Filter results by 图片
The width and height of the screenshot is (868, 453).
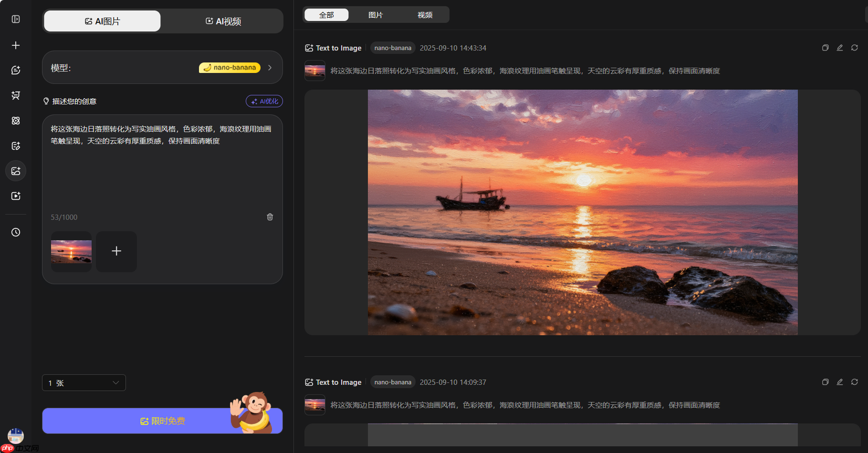[376, 15]
